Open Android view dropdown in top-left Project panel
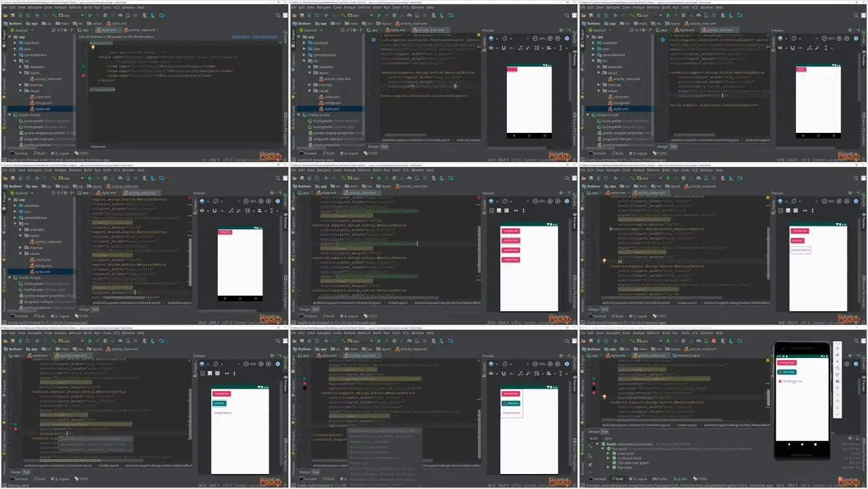The height and width of the screenshot is (489, 868). coord(22,30)
